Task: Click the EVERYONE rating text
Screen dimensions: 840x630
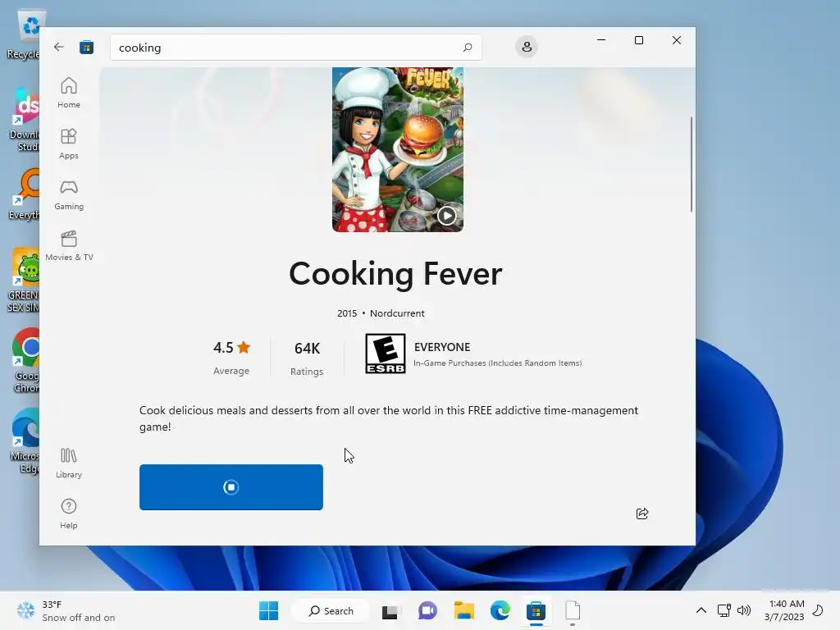Action: pyautogui.click(x=442, y=347)
